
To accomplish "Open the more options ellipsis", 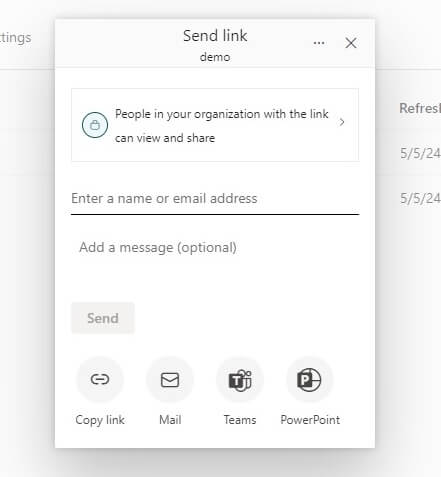I will [319, 43].
